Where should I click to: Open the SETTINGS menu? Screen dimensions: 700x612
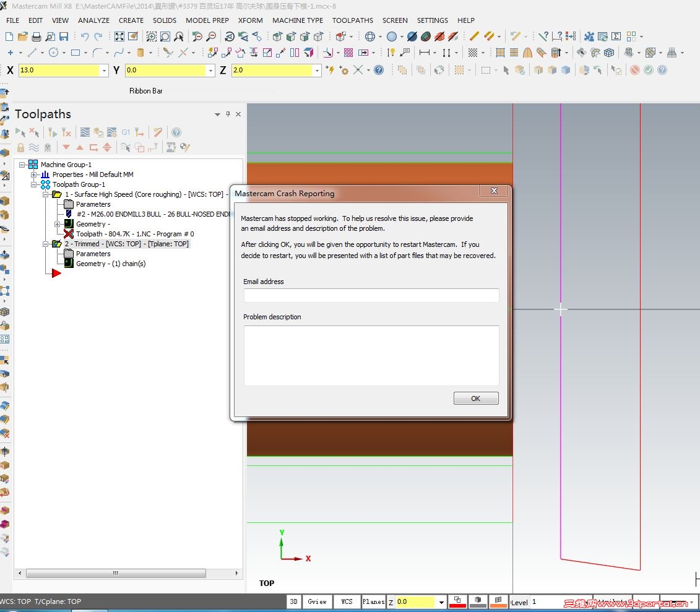coord(433,20)
